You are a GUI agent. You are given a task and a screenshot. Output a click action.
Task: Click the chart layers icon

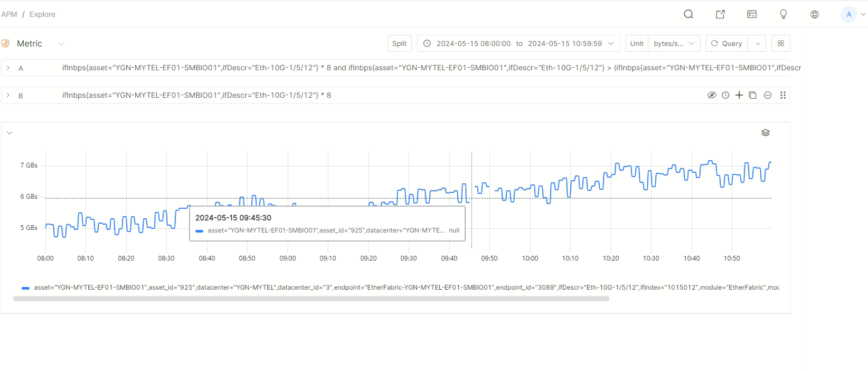pyautogui.click(x=766, y=133)
